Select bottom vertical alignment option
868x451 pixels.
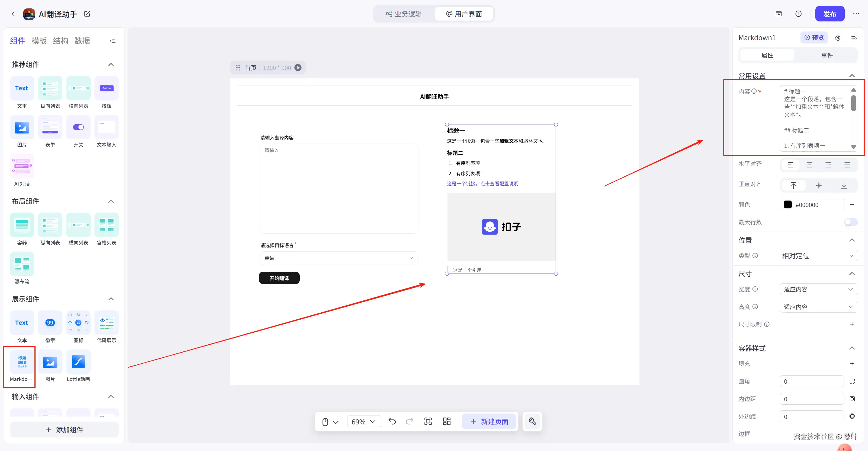tap(844, 185)
